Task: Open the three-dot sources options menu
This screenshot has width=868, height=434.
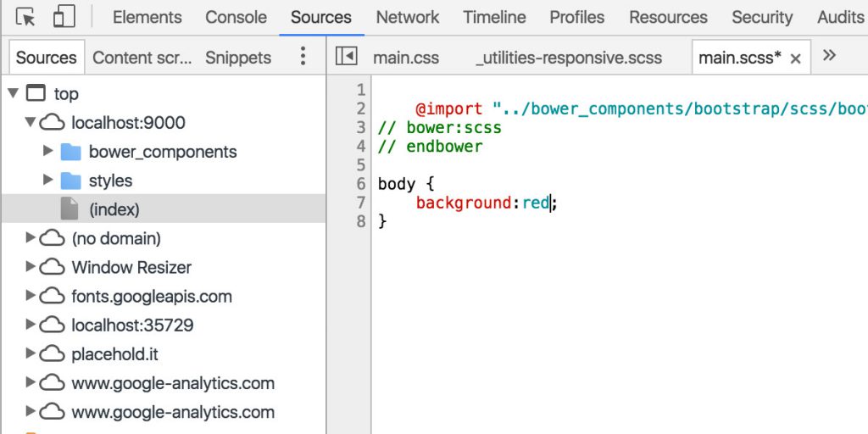Action: [303, 57]
